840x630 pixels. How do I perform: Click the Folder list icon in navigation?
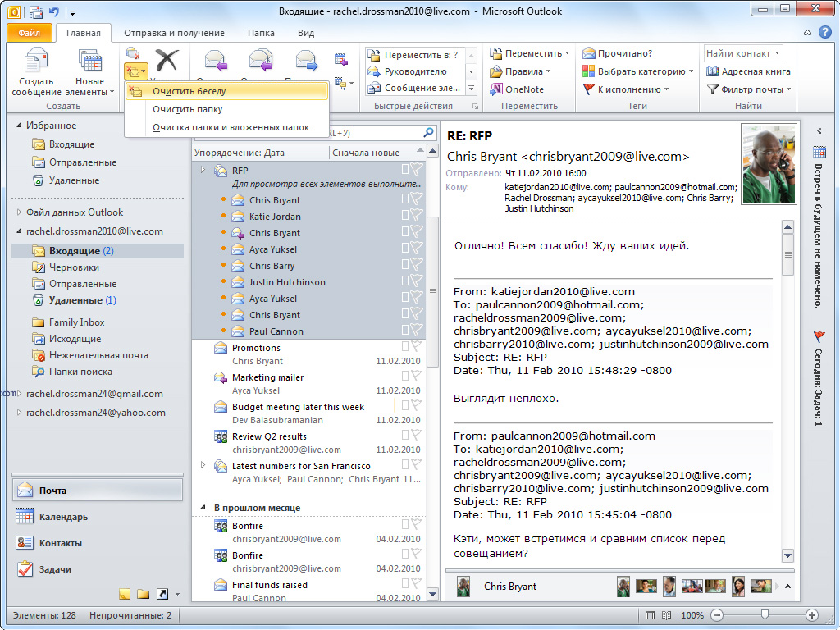(x=143, y=594)
